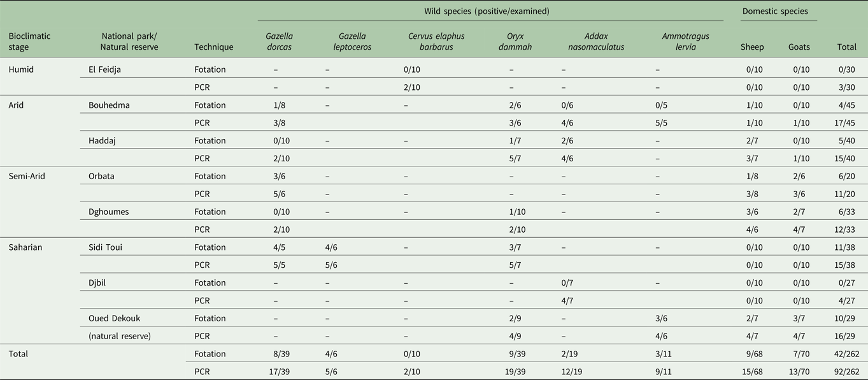Click the Goats column header
Viewport: 868px width, 380px height.
(799, 47)
